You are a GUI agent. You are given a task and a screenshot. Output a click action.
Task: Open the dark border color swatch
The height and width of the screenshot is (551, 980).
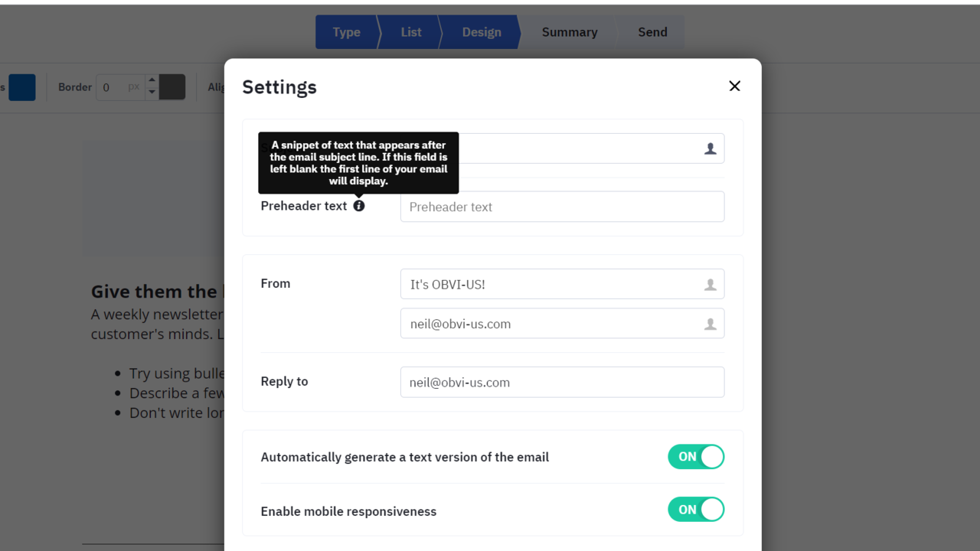click(x=172, y=87)
